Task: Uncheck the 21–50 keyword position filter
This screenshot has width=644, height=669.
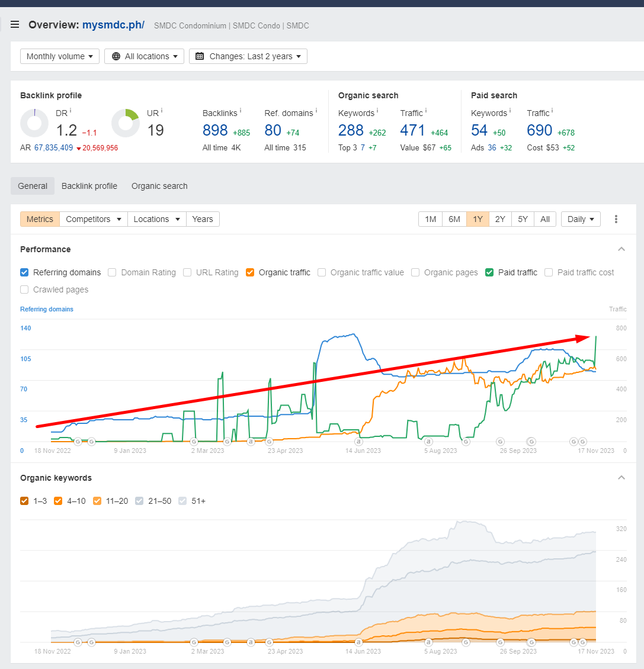Action: click(x=139, y=500)
